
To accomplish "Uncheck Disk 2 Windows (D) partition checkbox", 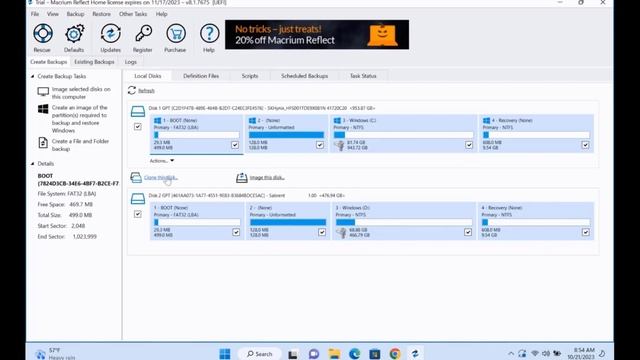I will pos(468,232).
